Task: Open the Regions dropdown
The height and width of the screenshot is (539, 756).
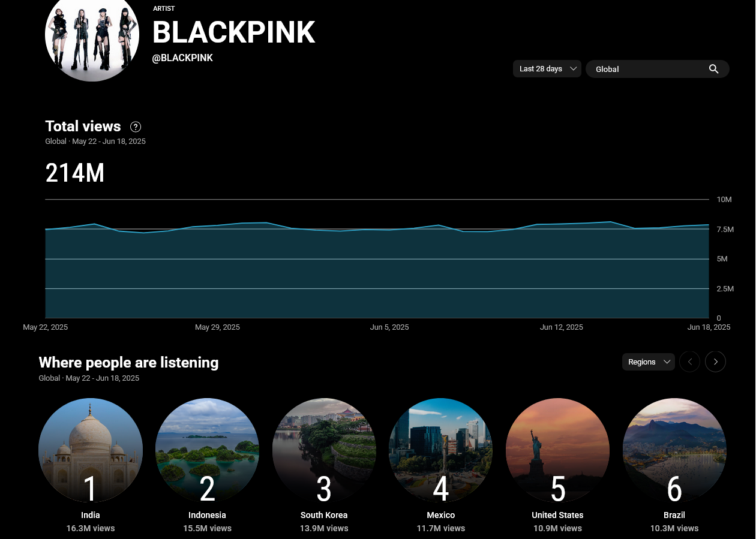Action: pyautogui.click(x=649, y=362)
